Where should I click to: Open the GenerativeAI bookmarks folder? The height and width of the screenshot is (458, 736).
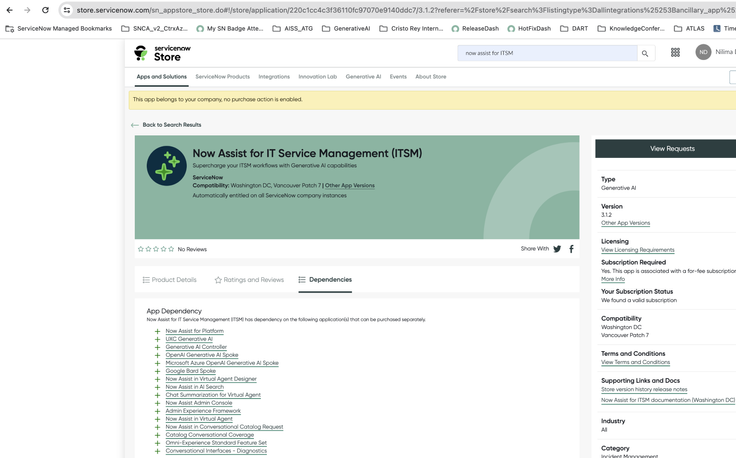(x=346, y=29)
